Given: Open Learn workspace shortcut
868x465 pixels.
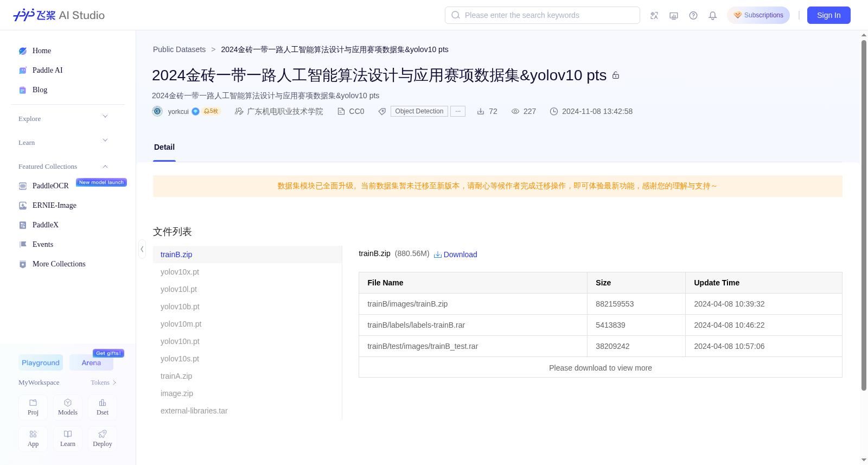Looking at the screenshot, I should (68, 438).
